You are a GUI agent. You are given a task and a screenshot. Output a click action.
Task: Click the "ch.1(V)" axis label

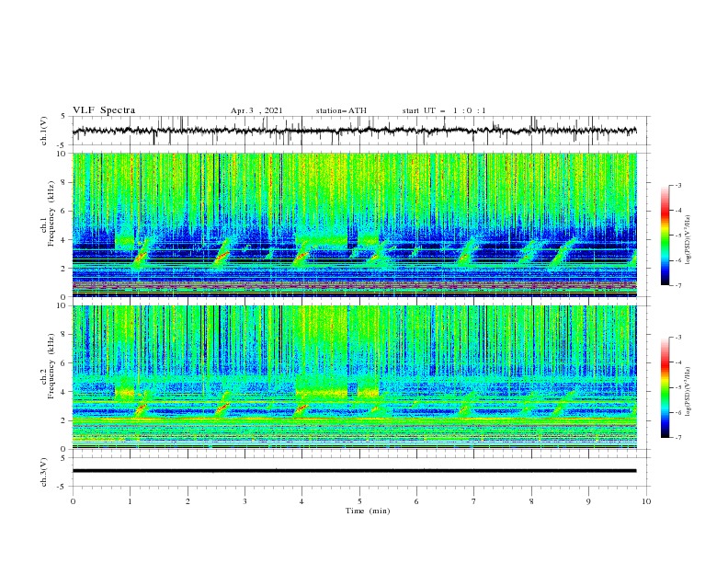[x=43, y=131]
